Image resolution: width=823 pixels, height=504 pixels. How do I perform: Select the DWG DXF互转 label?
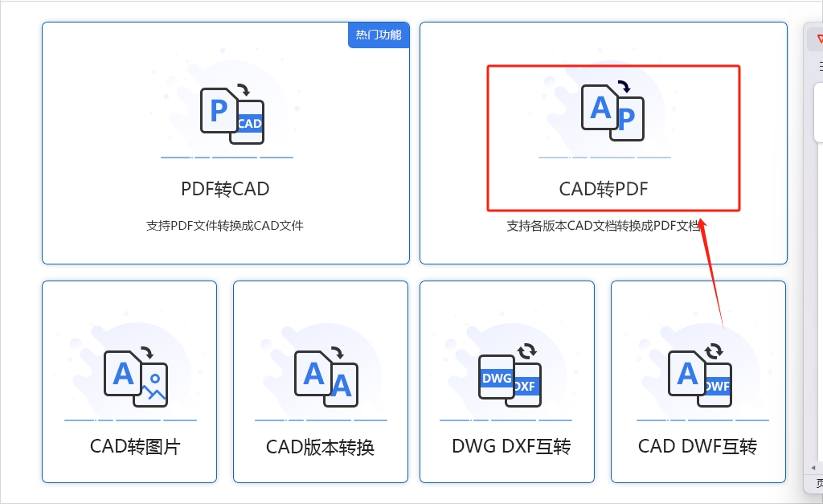tap(511, 446)
